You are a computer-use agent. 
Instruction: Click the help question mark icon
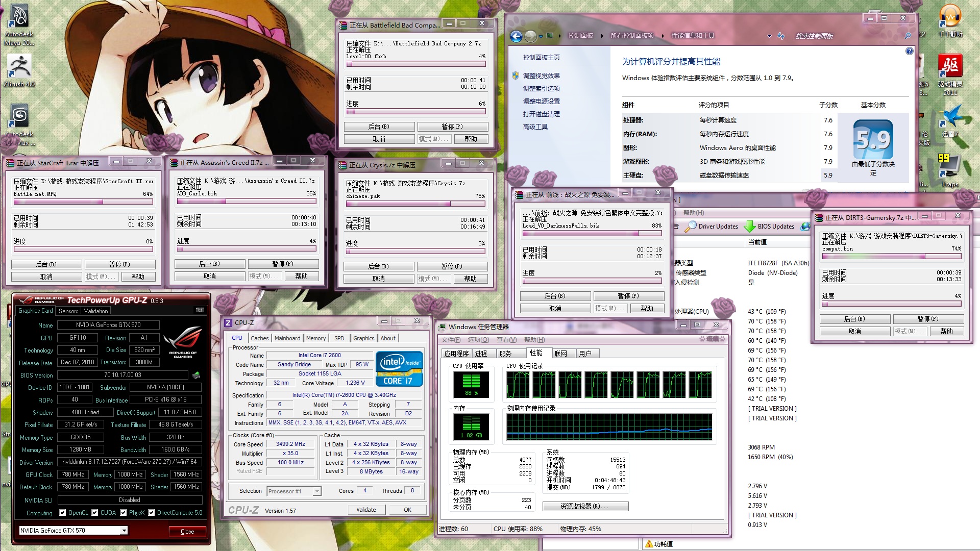909,51
